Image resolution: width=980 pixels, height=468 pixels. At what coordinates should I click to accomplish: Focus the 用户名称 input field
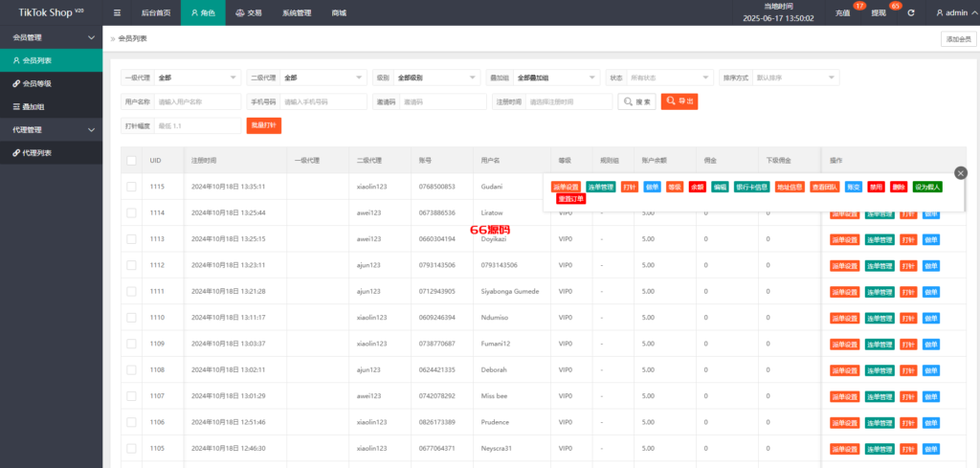tap(197, 101)
